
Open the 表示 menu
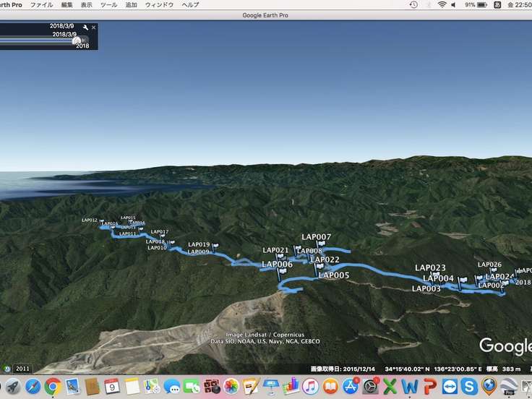pos(86,5)
